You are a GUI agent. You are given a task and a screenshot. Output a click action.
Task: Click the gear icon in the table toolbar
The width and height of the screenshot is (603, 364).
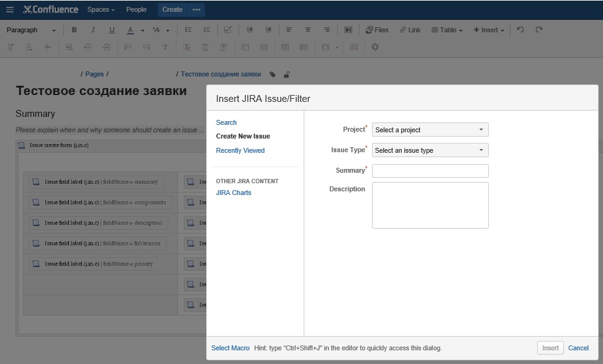tap(375, 47)
